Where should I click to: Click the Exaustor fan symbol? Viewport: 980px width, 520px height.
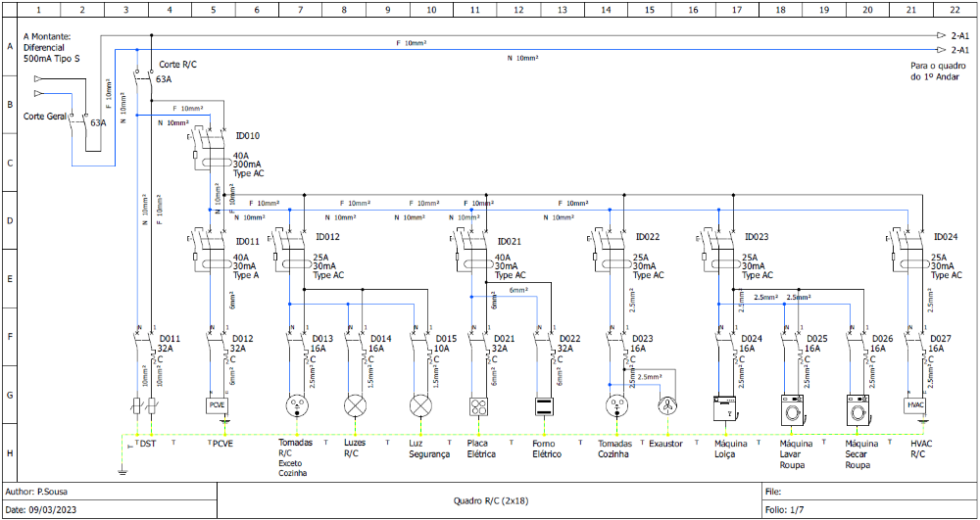tap(667, 405)
